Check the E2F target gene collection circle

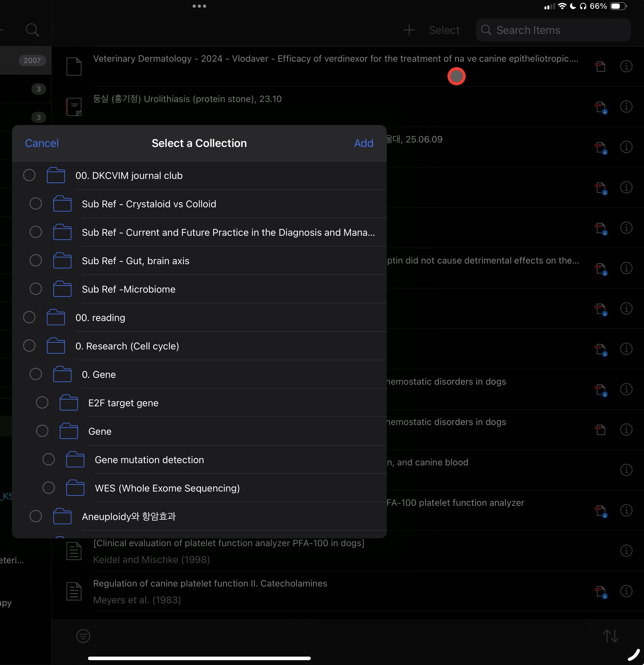(x=42, y=403)
